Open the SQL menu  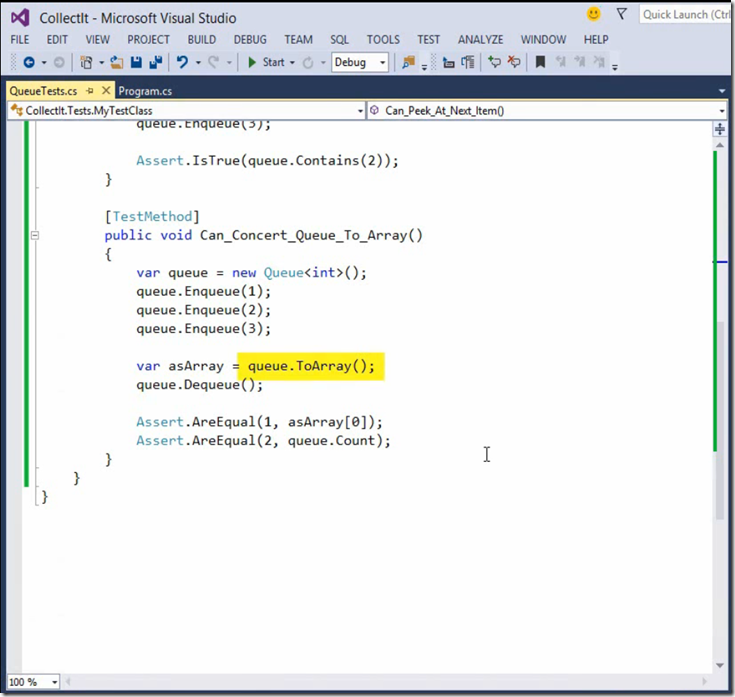tap(339, 39)
